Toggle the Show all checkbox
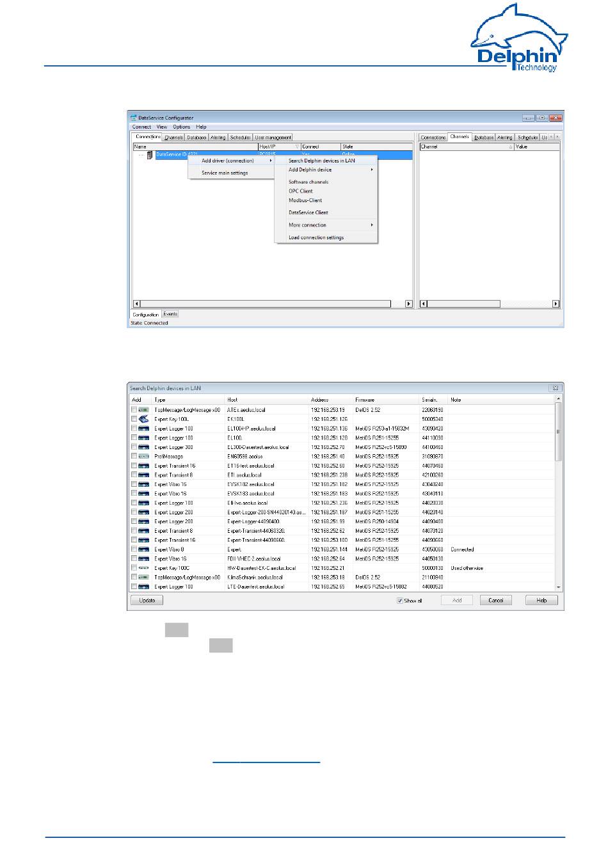 [400, 601]
